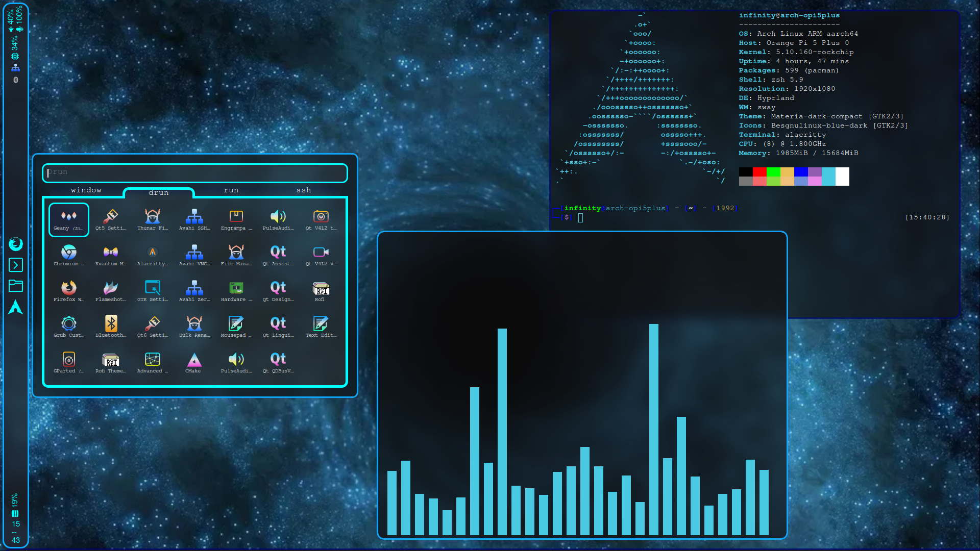980x551 pixels.
Task: Open Kvantum Manager
Action: 110,255
